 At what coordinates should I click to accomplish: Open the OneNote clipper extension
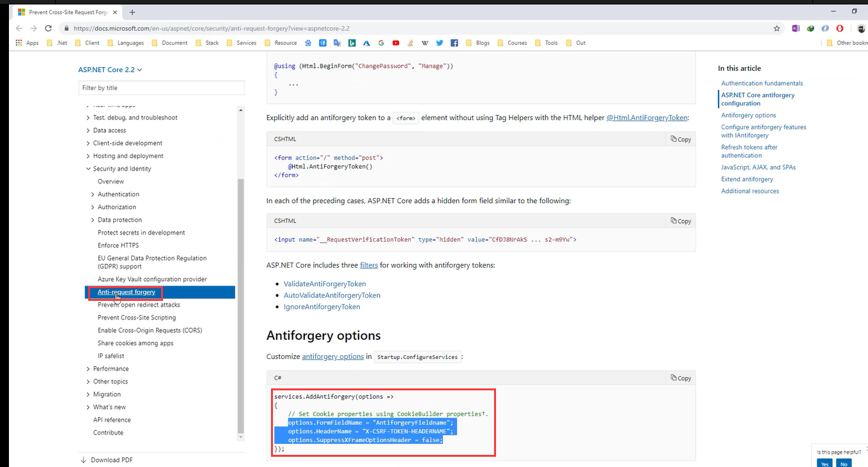(x=796, y=28)
